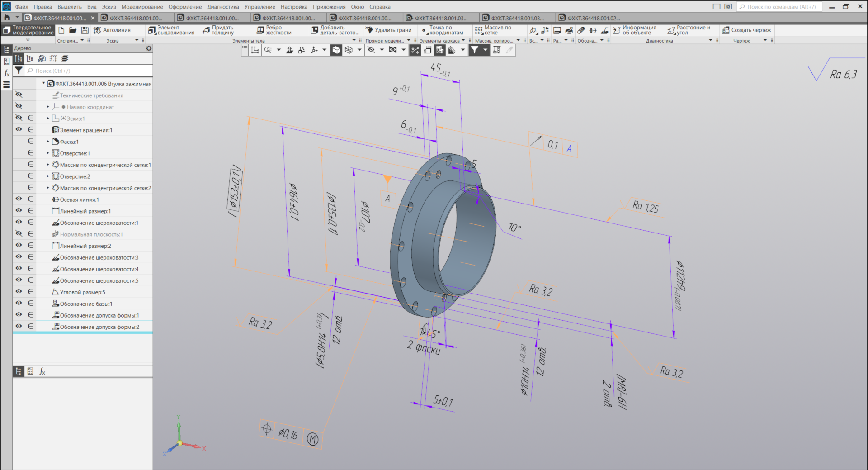This screenshot has width=868, height=470.
Task: Click the tree search field
Action: pos(90,71)
